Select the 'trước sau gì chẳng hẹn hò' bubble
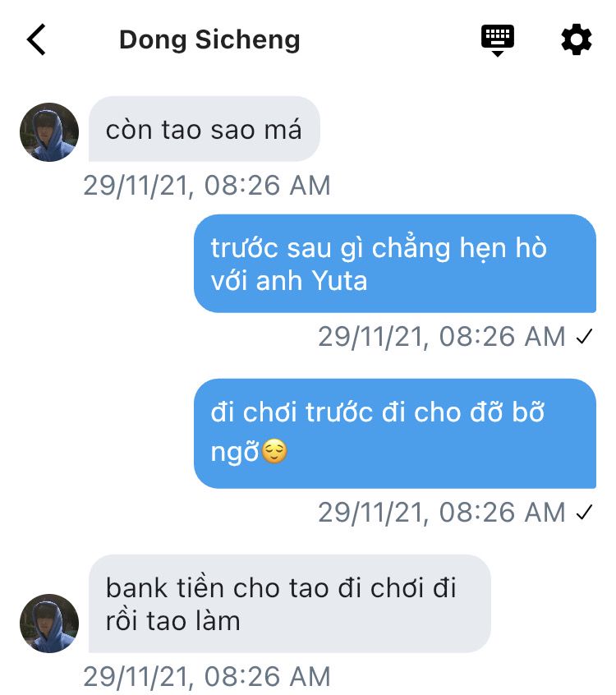This screenshot has width=616, height=695. pyautogui.click(x=395, y=264)
